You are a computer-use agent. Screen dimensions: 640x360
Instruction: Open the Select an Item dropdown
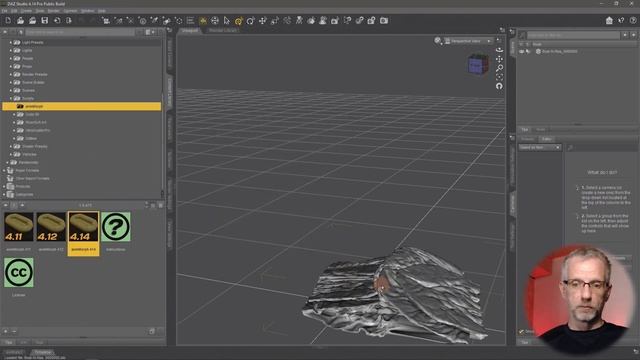click(540, 147)
